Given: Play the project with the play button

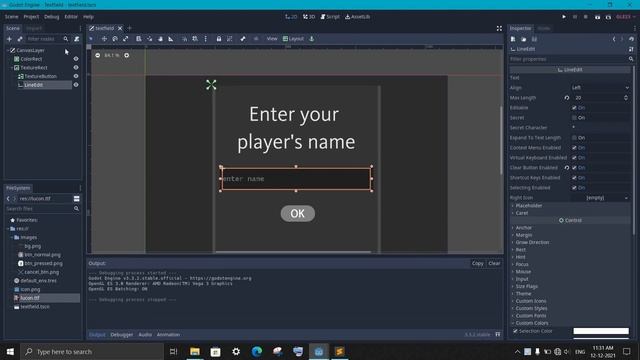Looking at the screenshot, I should [564, 17].
